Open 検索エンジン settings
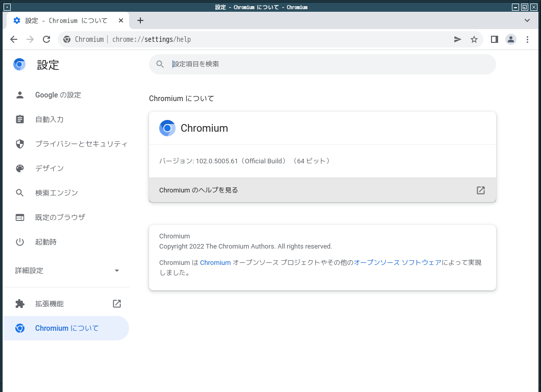The height and width of the screenshot is (392, 541). point(65,193)
